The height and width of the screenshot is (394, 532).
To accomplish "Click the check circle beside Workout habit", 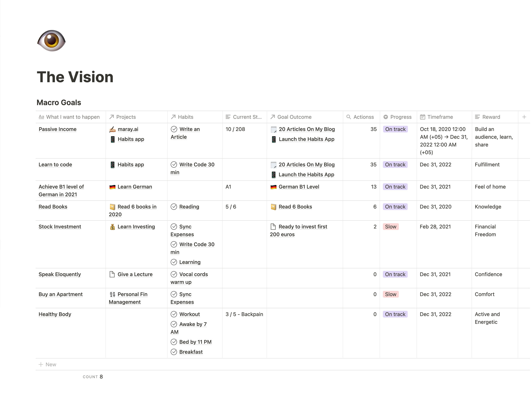I will [174, 314].
